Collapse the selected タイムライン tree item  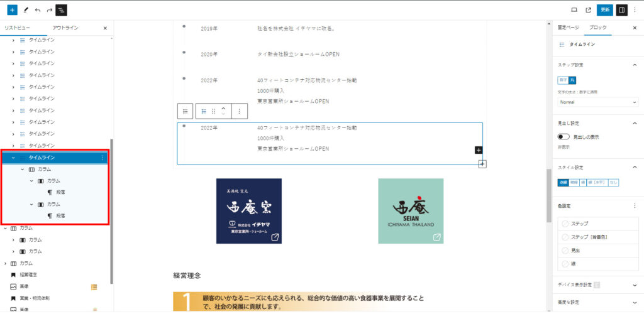pyautogui.click(x=13, y=158)
